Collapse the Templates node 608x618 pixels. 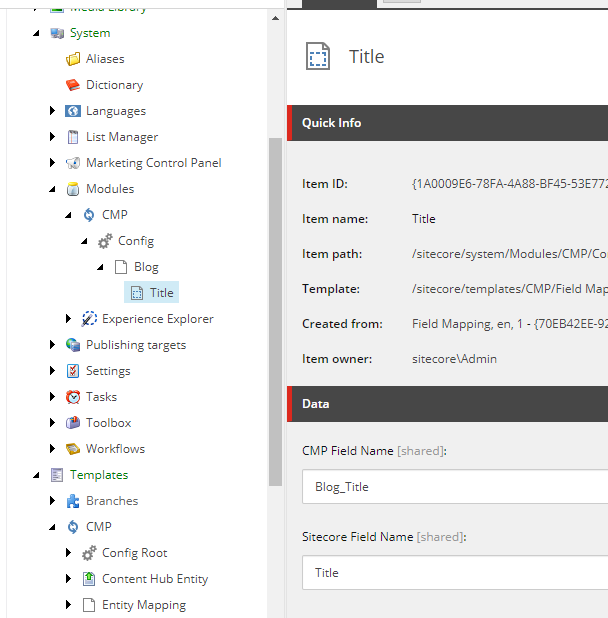click(x=36, y=476)
